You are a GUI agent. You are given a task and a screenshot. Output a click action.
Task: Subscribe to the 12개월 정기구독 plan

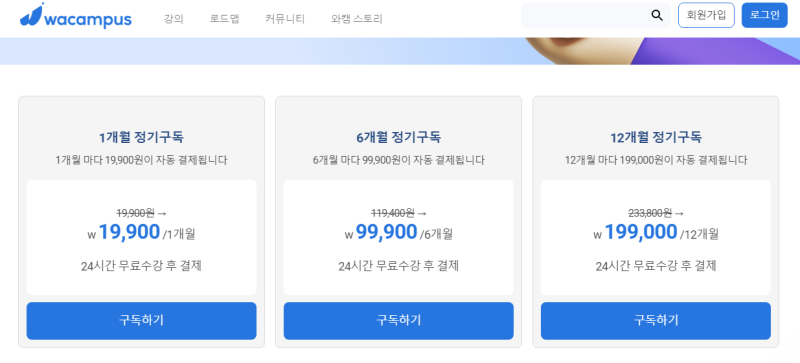[656, 321]
